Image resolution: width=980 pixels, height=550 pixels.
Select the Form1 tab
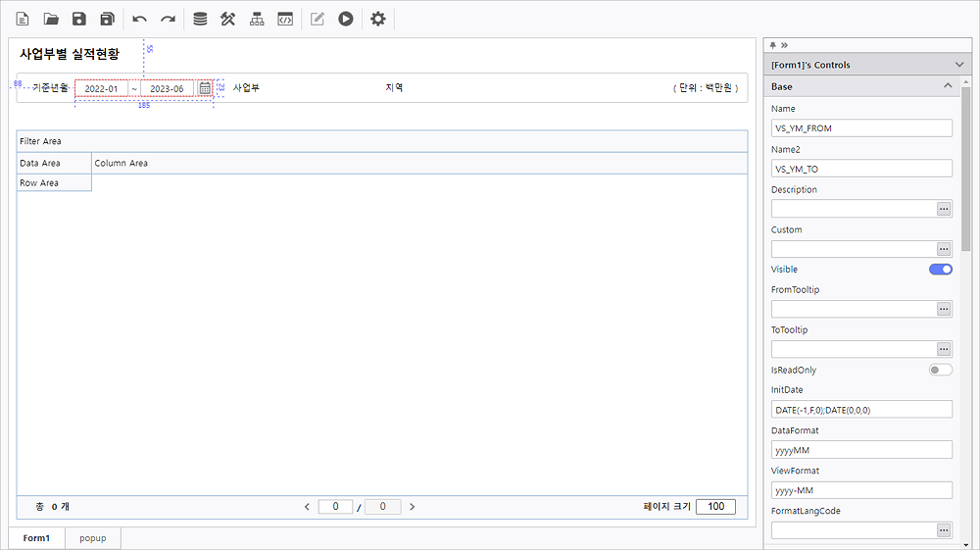[37, 538]
